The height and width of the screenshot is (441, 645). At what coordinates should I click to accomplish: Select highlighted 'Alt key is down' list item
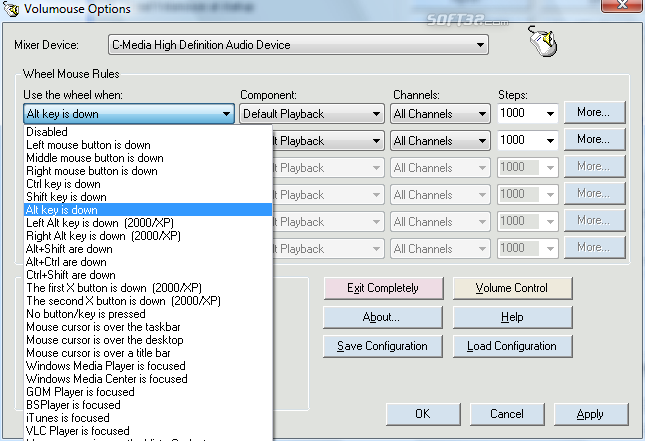coord(148,210)
